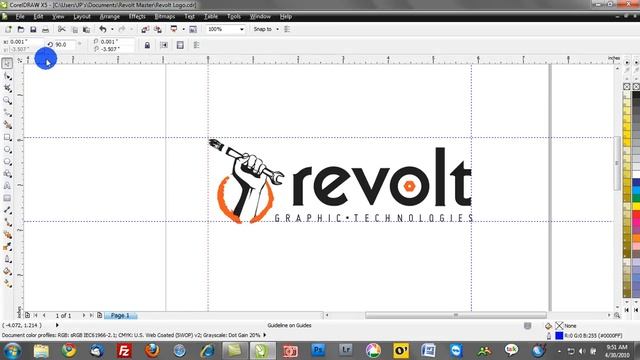
Task: Switch to the Page 1 tab
Action: [120, 316]
